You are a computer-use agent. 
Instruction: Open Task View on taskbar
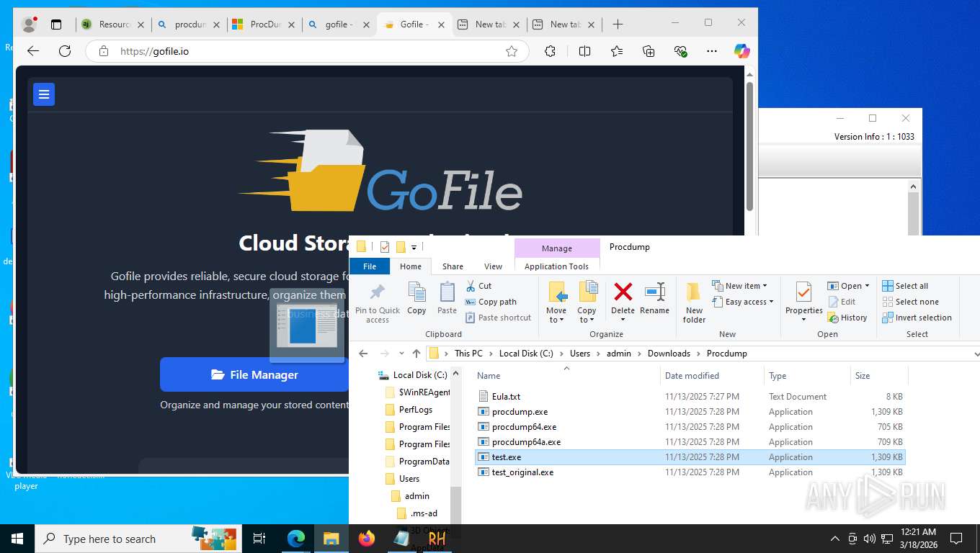(x=259, y=539)
